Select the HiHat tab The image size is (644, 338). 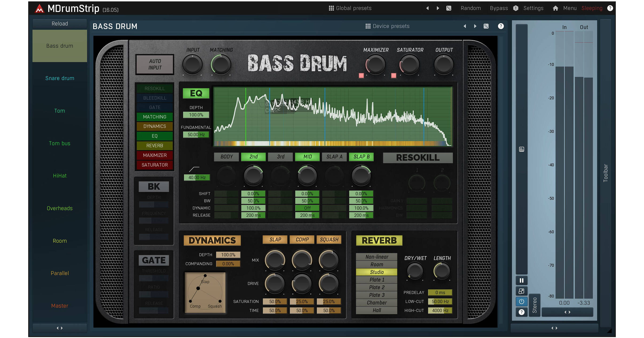pos(59,176)
